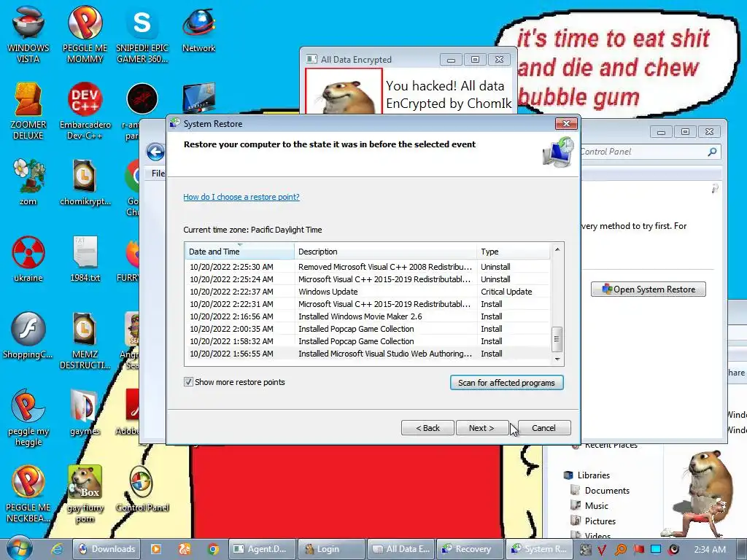Open the PEGGLE ME NECKBEA desktop icon
The width and height of the screenshot is (747, 560).
click(28, 494)
